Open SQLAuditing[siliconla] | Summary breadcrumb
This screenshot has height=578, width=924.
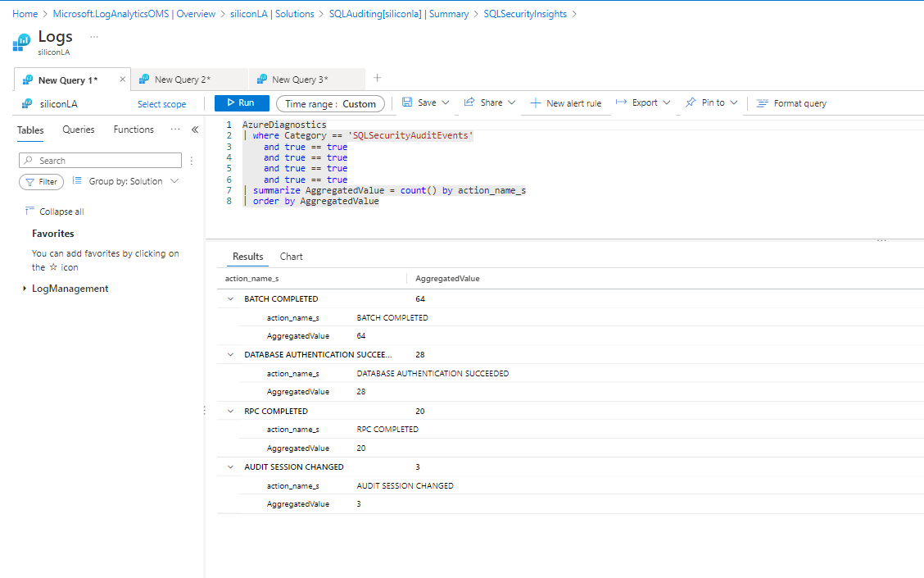point(399,14)
